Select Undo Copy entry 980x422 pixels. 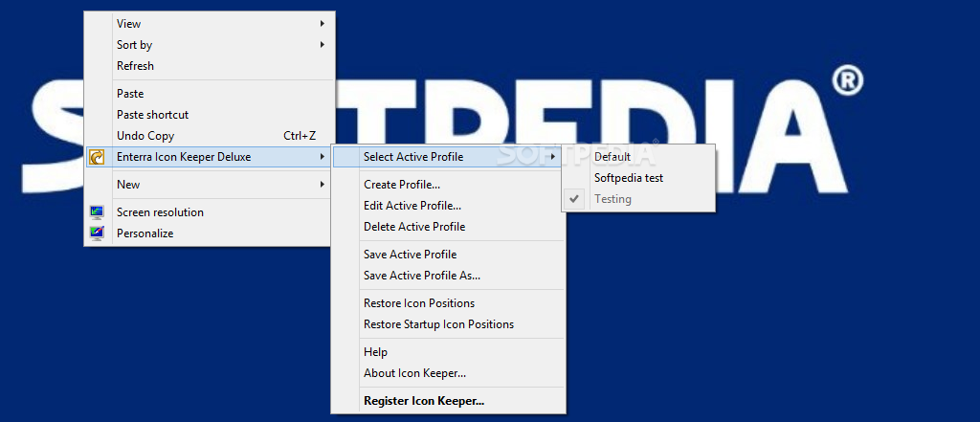(210, 136)
